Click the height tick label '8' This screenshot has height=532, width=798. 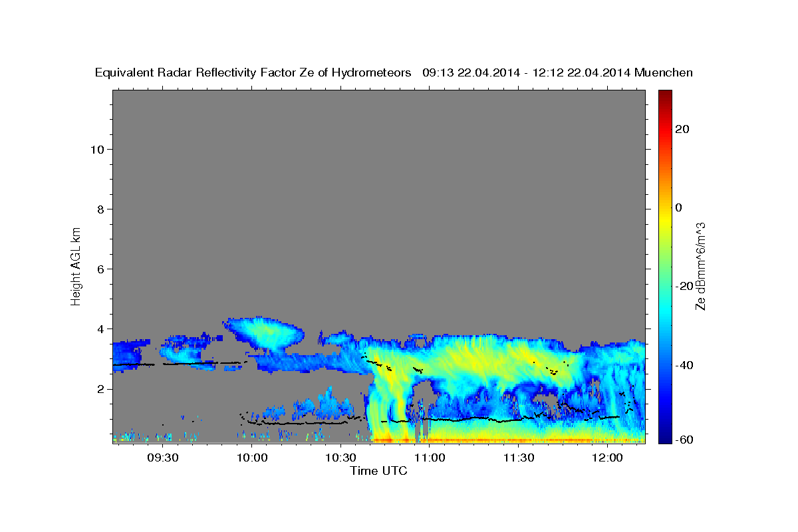pyautogui.click(x=101, y=209)
